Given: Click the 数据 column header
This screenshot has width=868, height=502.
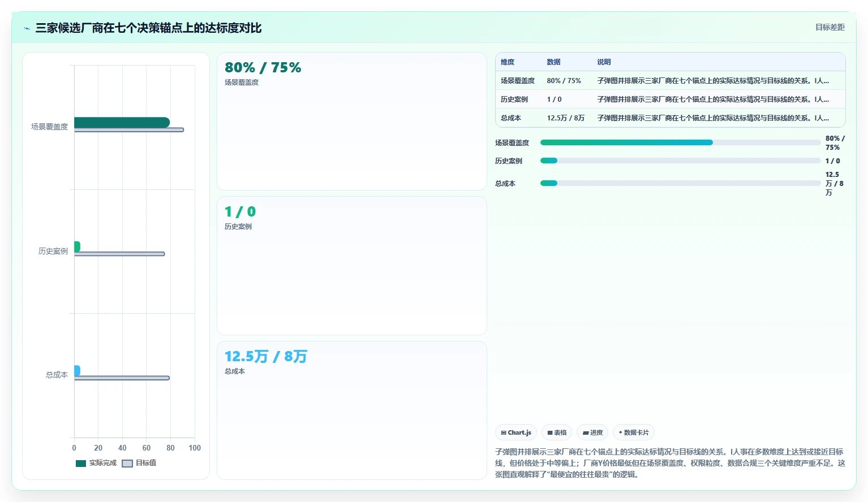Looking at the screenshot, I should click(553, 62).
